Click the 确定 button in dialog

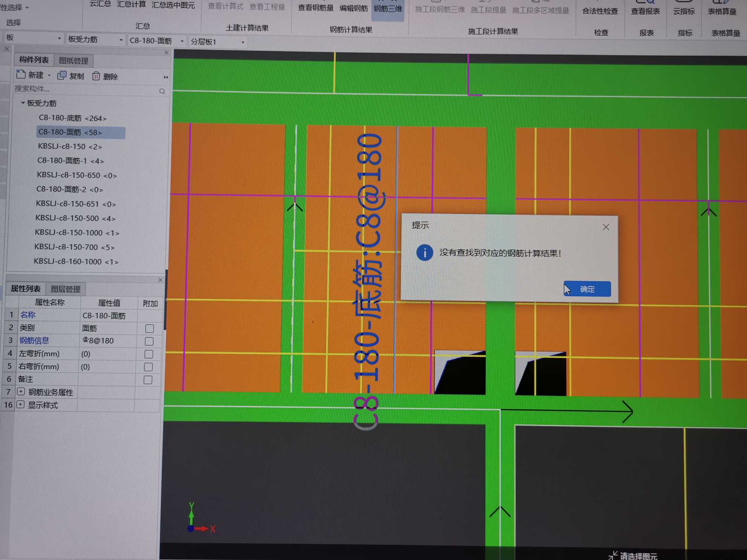pyautogui.click(x=587, y=289)
